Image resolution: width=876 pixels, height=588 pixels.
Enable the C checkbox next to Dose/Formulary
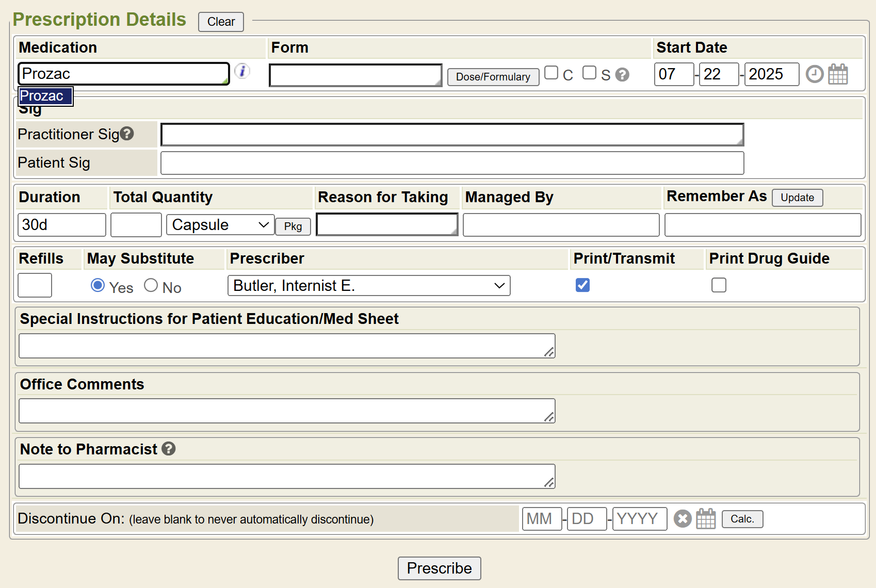point(551,73)
